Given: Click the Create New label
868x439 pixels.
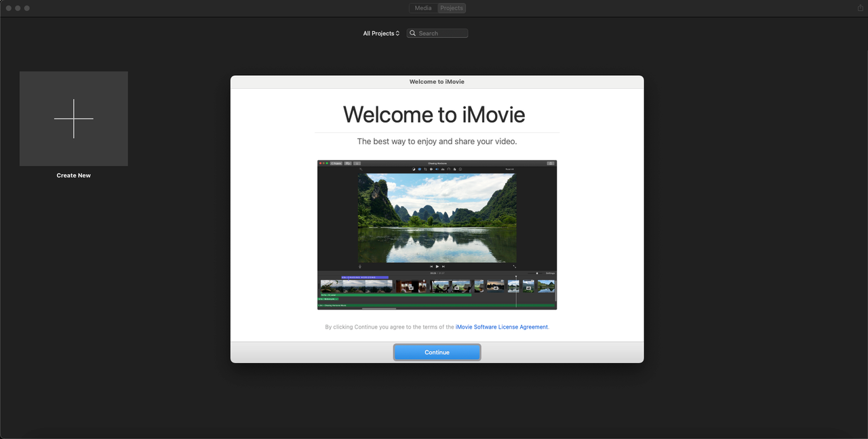Looking at the screenshot, I should 74,175.
